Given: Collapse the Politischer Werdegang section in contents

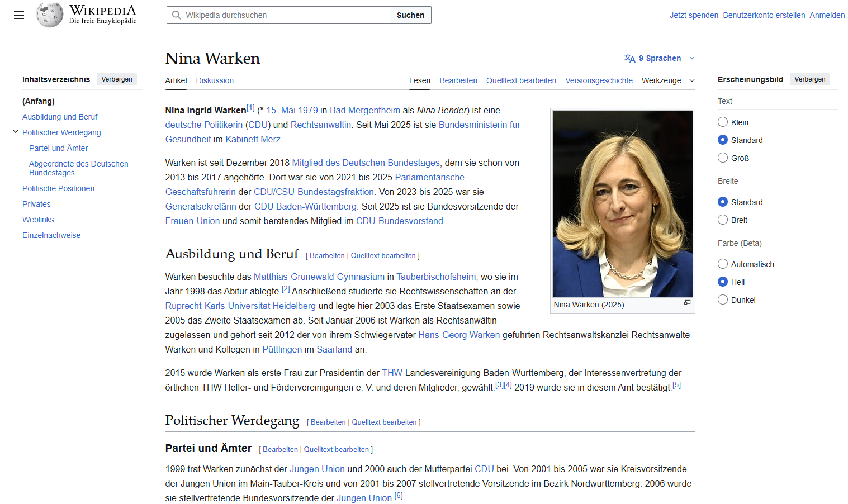Looking at the screenshot, I should tap(16, 132).
